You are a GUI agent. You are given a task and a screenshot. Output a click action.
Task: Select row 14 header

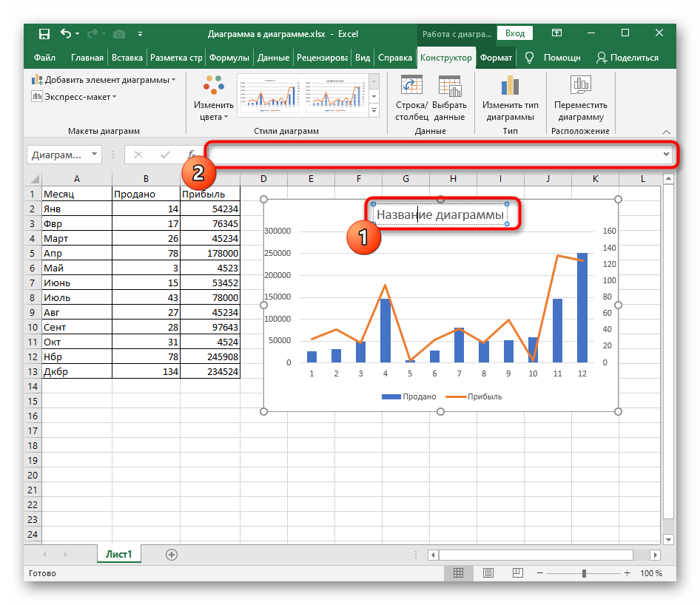[33, 386]
